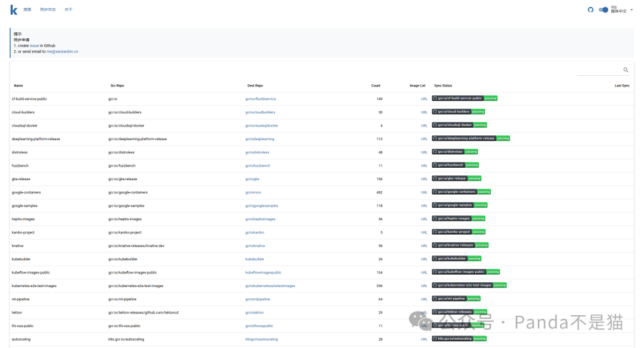Click gcr.io/tekton-releases passing status badge
This screenshot has height=348, width=644.
pyautogui.click(x=459, y=312)
